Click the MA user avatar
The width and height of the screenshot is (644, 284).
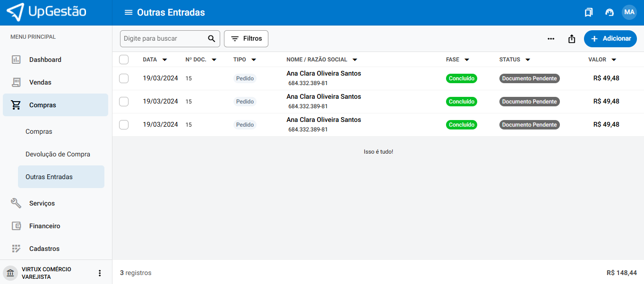coord(629,12)
